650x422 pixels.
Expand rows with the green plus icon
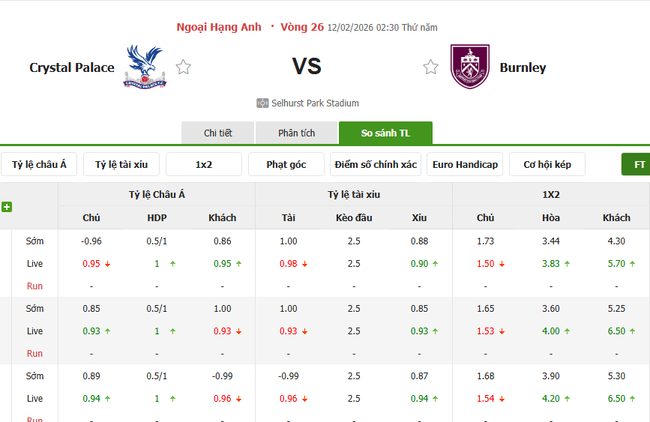[7, 207]
